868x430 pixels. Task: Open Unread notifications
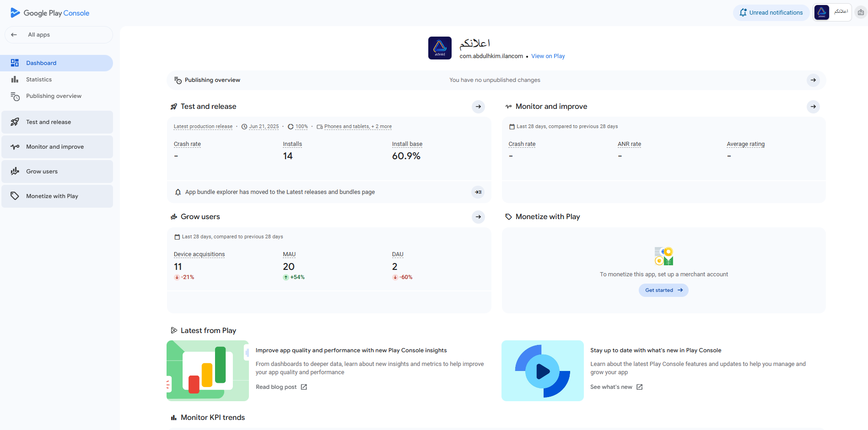point(771,13)
